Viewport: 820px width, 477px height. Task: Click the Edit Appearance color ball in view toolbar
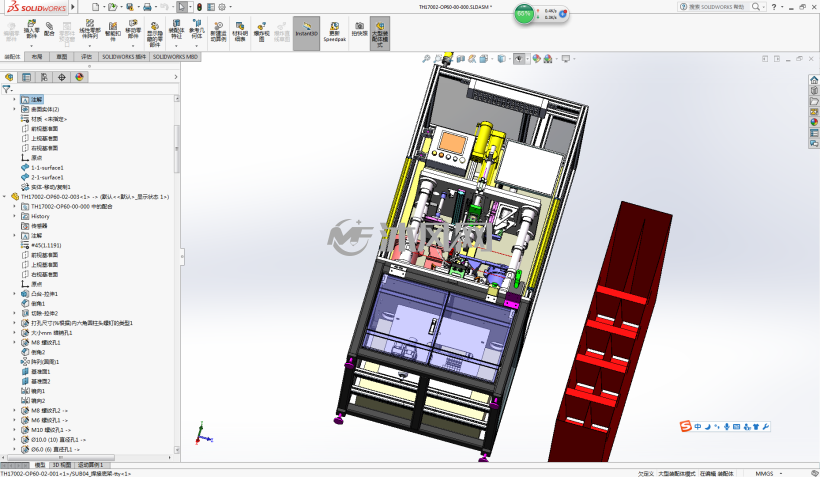pos(536,59)
